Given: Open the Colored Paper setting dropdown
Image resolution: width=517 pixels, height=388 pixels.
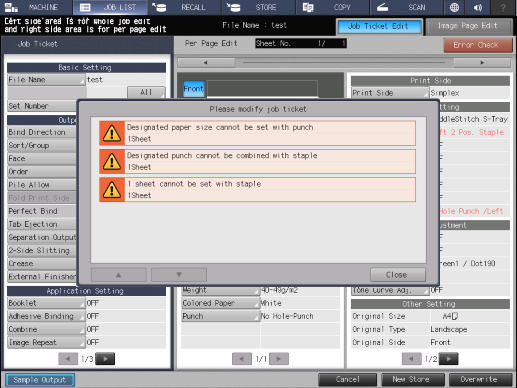Looking at the screenshot, I should (220, 303).
